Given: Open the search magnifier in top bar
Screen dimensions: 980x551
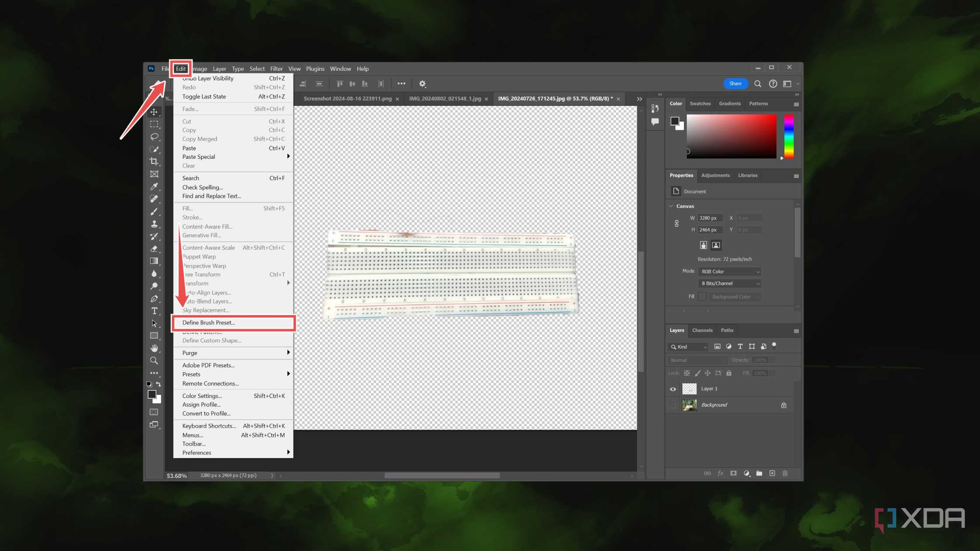Looking at the screenshot, I should (758, 84).
